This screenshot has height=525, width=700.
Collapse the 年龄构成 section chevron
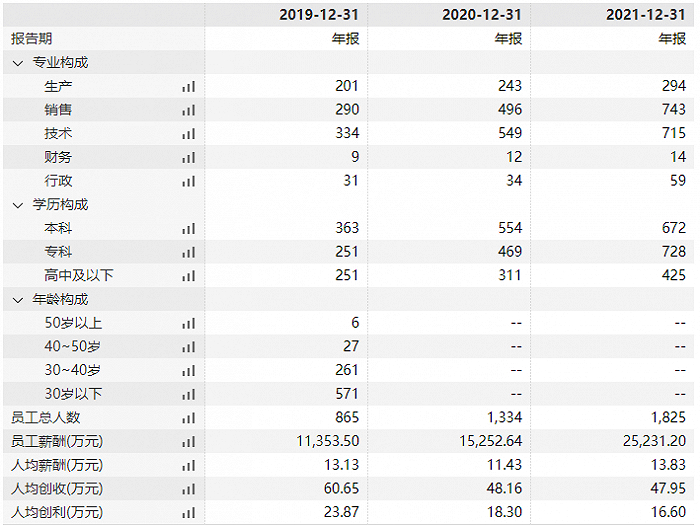pos(17,300)
